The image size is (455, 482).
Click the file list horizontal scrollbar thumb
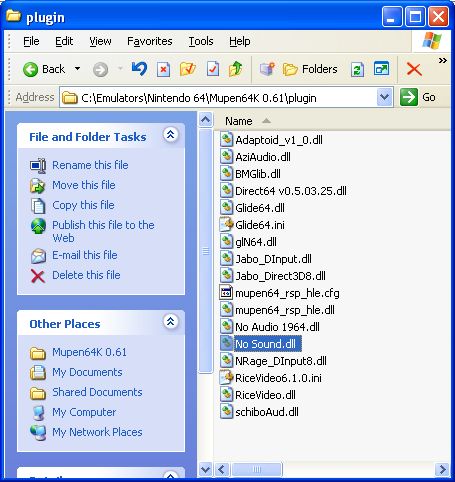pyautogui.click(x=257, y=470)
